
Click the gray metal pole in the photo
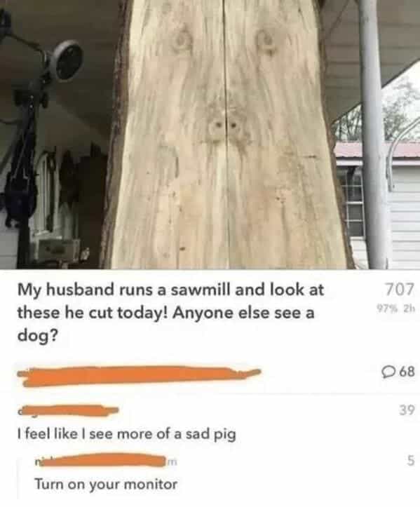[372, 133]
